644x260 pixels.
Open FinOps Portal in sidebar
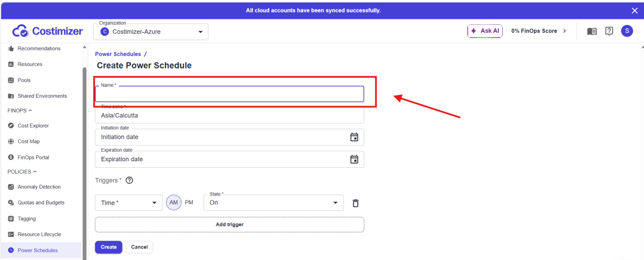[34, 158]
